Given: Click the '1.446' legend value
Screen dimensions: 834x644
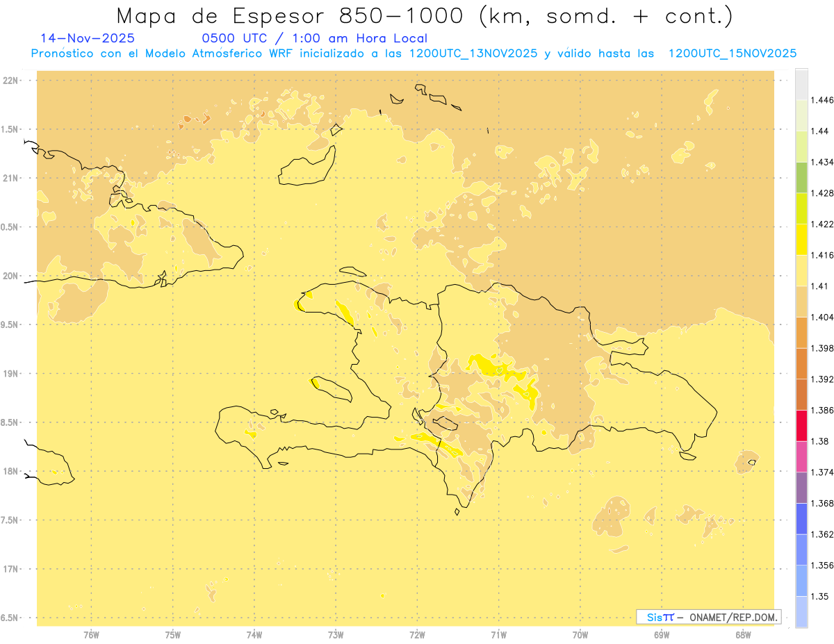Looking at the screenshot, I should click(821, 100).
